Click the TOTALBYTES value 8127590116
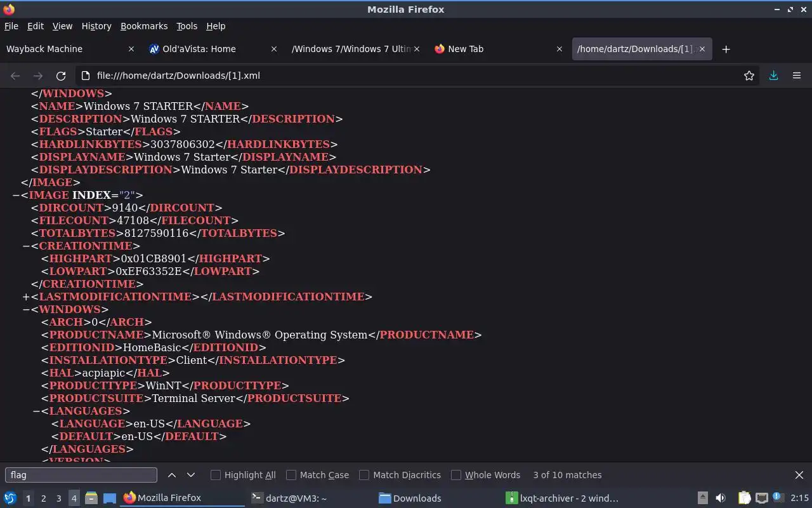Image resolution: width=812 pixels, height=508 pixels. point(156,233)
